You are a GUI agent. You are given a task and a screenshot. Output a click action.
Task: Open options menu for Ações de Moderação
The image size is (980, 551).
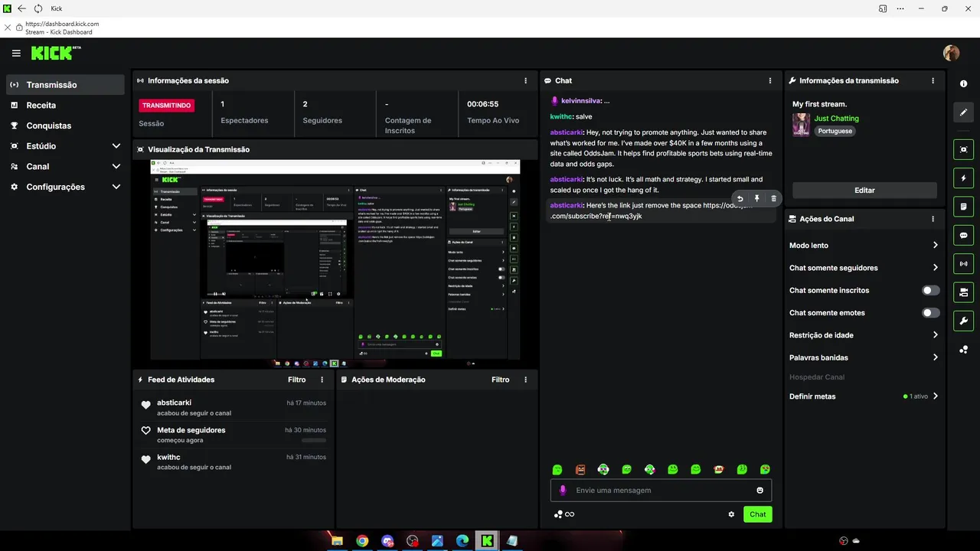point(525,380)
